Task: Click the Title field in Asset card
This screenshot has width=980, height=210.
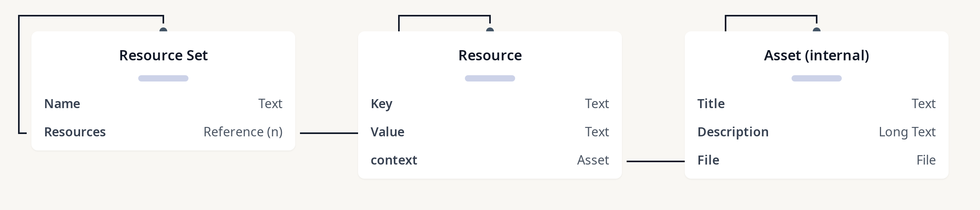Action: (711, 104)
